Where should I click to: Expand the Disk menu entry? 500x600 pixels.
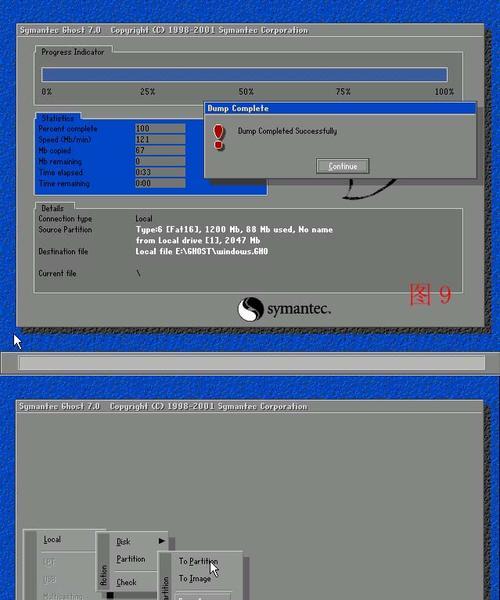(x=123, y=541)
